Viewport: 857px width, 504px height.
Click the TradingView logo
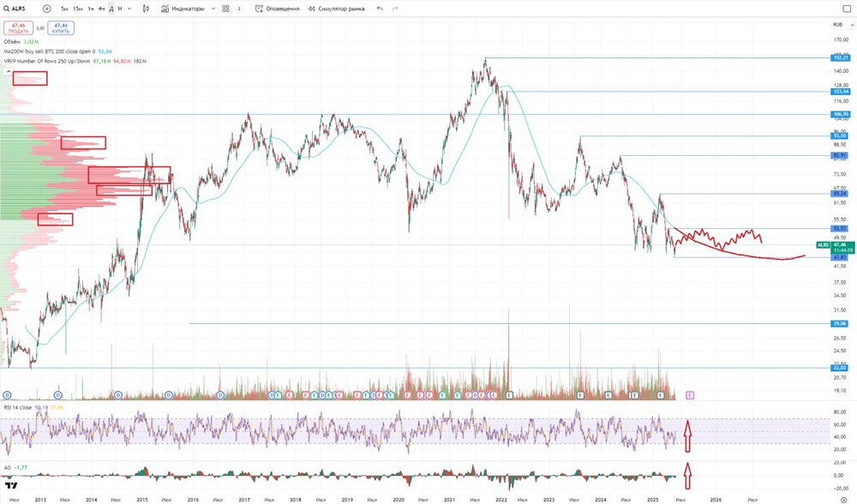click(x=10, y=485)
